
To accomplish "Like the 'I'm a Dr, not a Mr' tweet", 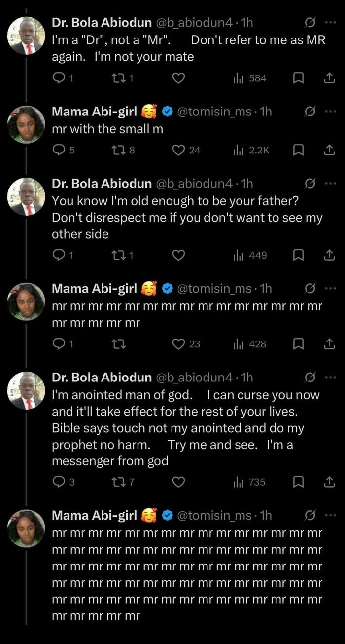I will (x=179, y=78).
